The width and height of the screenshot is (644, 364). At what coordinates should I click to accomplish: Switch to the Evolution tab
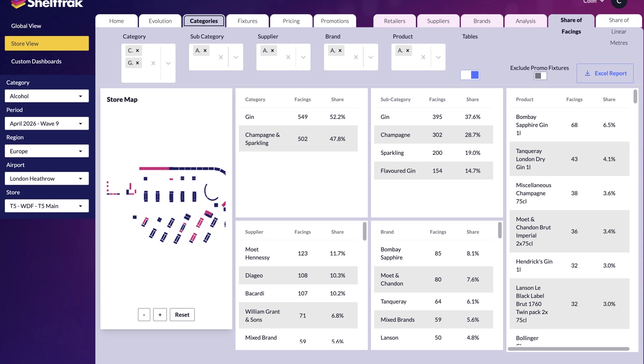click(160, 21)
